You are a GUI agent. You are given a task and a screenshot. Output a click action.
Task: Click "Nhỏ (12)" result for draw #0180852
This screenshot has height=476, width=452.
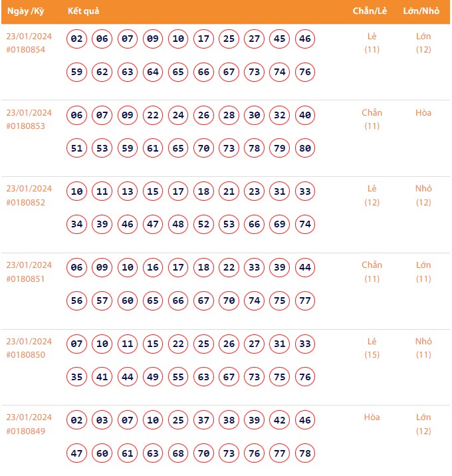(x=423, y=195)
